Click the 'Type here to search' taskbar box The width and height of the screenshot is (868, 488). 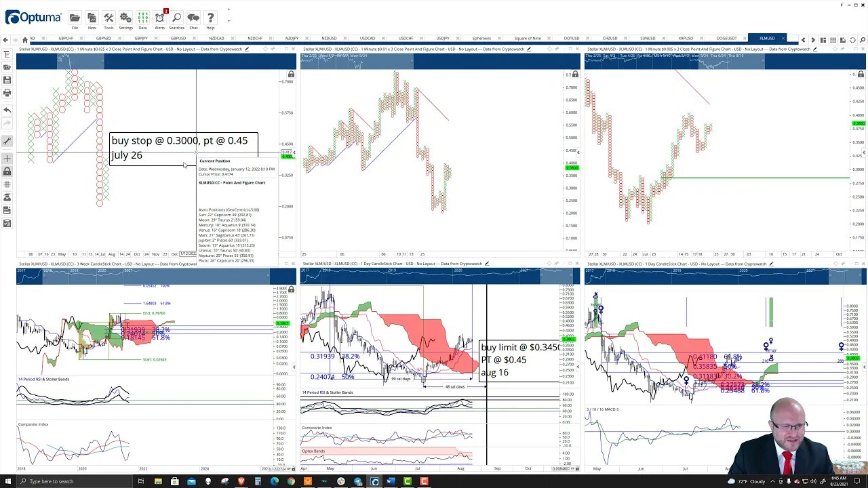[75, 481]
